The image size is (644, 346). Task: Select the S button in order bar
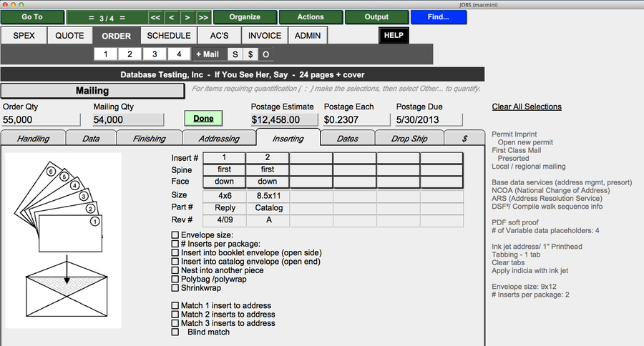click(235, 54)
